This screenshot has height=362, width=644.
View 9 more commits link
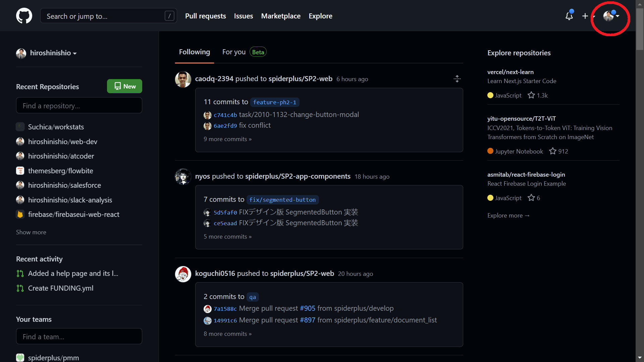point(227,139)
